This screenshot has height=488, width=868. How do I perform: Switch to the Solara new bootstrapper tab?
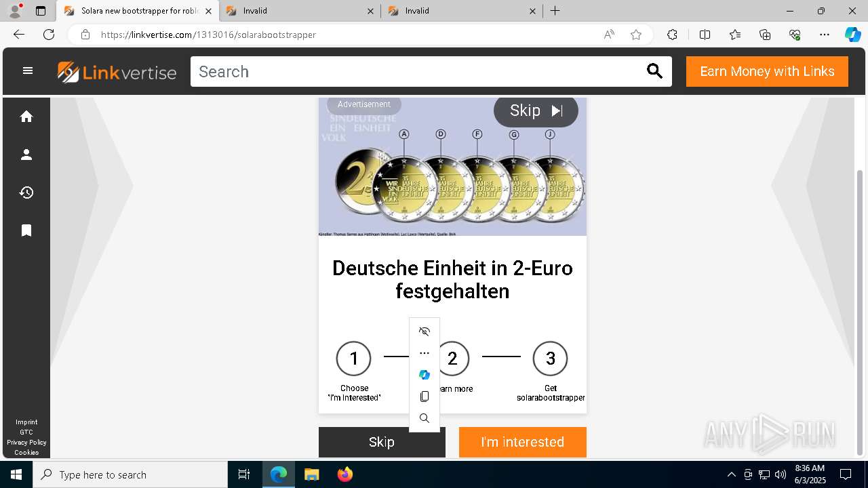click(138, 11)
